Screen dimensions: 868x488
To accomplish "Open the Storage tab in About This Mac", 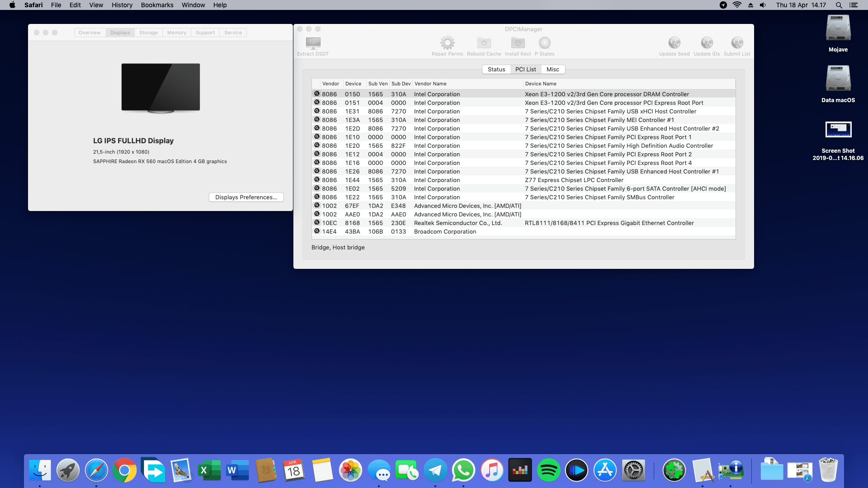I will (x=148, y=33).
